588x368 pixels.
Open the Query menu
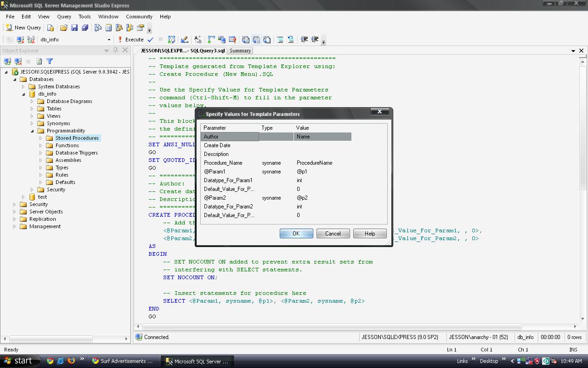pos(64,17)
